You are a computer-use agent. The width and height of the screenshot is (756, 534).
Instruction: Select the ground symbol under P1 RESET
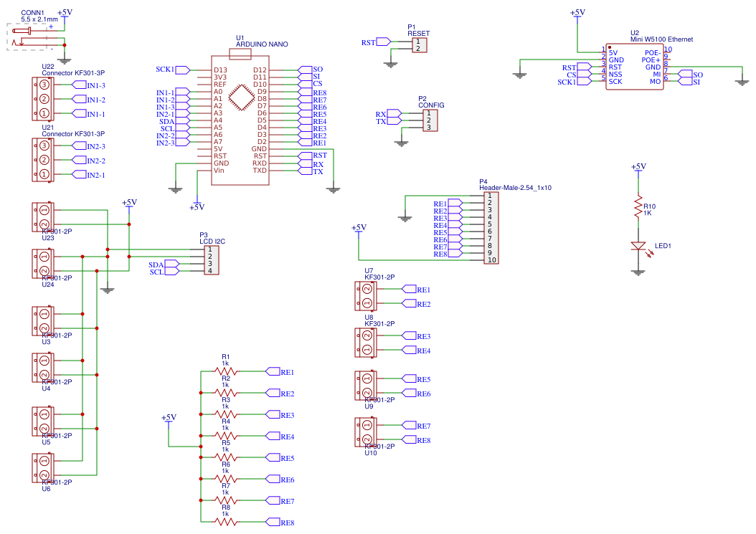[x=390, y=64]
